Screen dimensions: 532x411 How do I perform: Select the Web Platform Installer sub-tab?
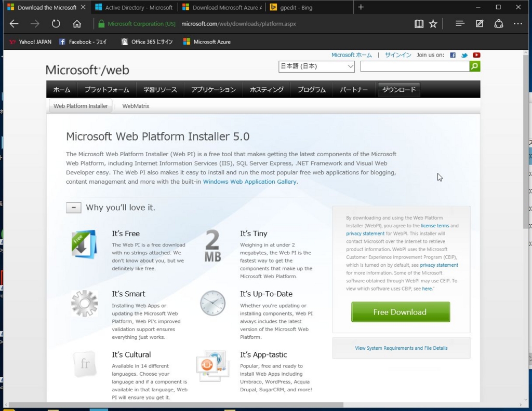click(81, 106)
